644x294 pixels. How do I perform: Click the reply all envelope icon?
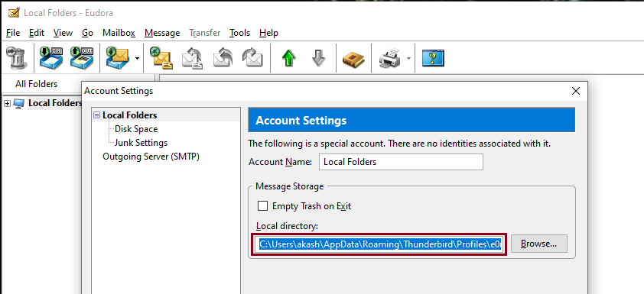click(223, 58)
